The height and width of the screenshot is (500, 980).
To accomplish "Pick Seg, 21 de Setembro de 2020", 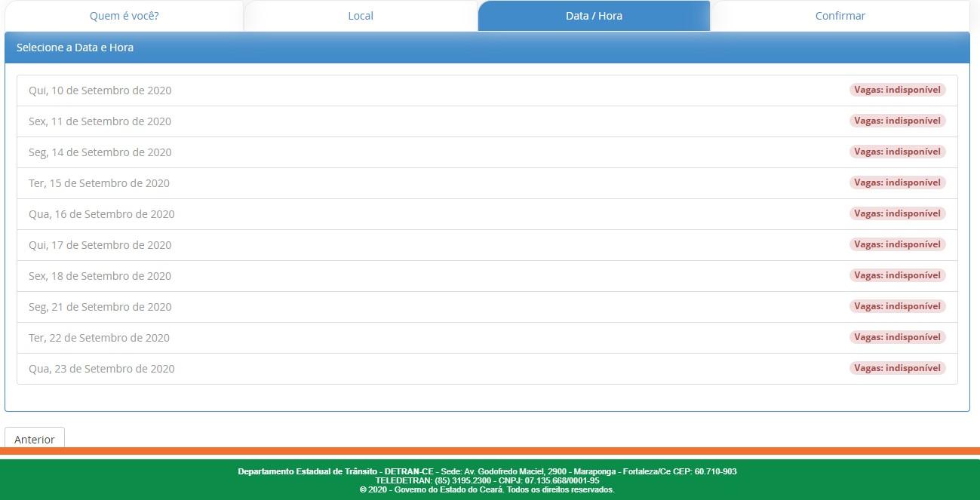I will click(100, 307).
